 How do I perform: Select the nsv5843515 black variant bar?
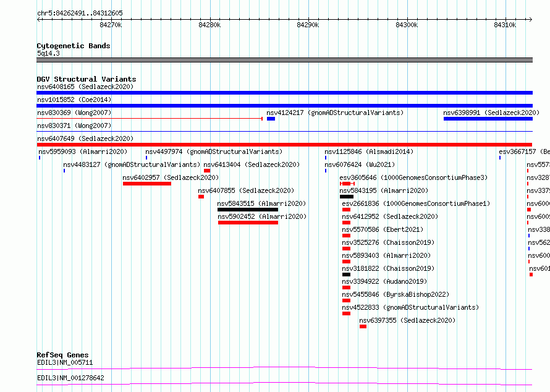248,210
